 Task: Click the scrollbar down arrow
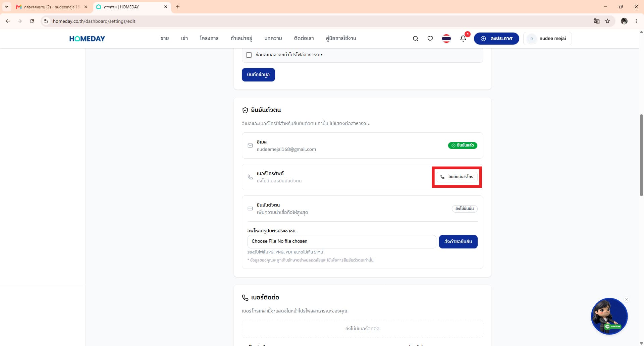coord(641,343)
